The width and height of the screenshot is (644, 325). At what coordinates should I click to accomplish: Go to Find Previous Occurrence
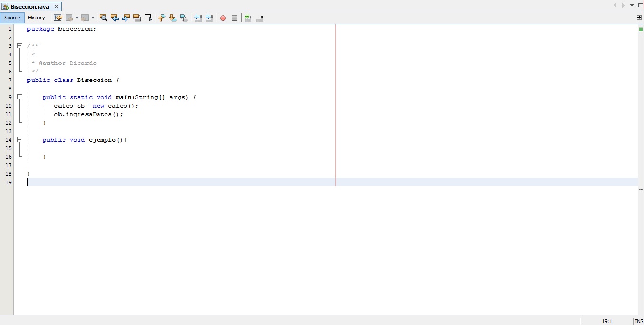115,18
